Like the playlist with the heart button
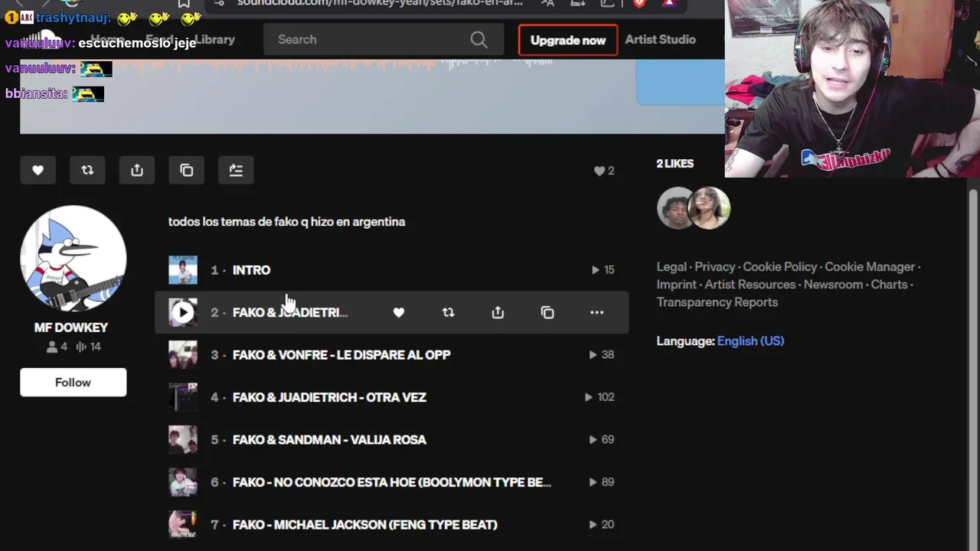Viewport: 980px width, 551px height. click(38, 171)
